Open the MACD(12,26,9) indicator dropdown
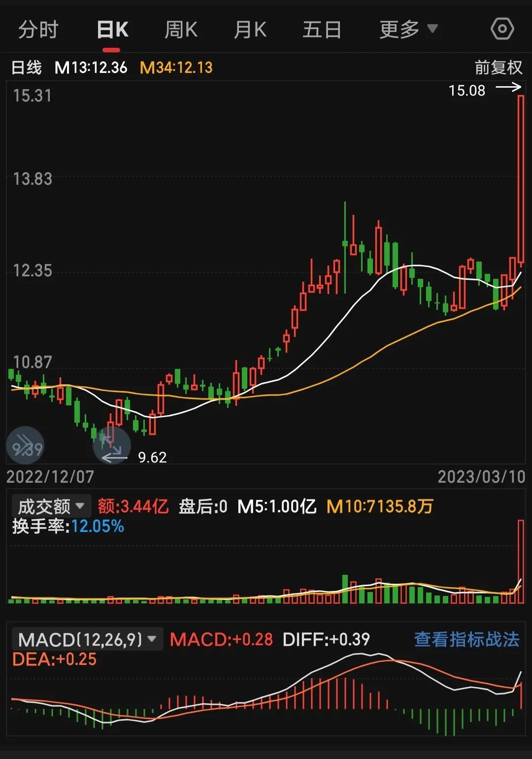Screen dimensions: 532x759 coord(87,639)
